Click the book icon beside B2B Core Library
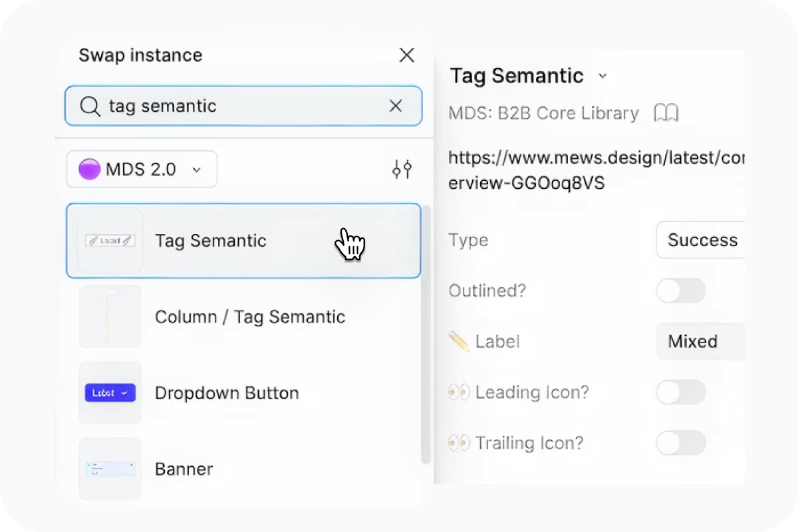This screenshot has height=532, width=798. [666, 113]
